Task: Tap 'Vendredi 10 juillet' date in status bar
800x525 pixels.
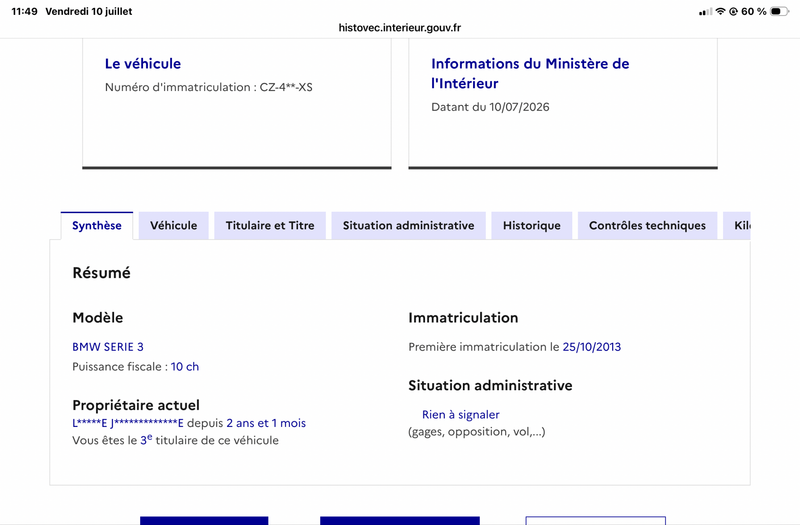Action: coord(89,11)
